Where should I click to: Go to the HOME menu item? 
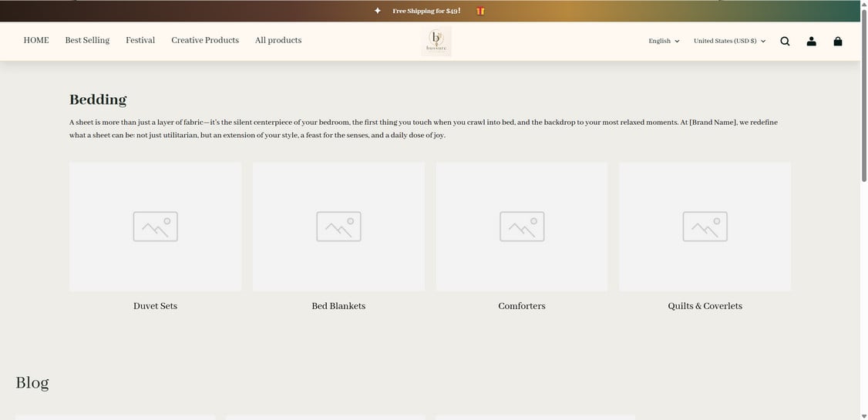pyautogui.click(x=36, y=40)
